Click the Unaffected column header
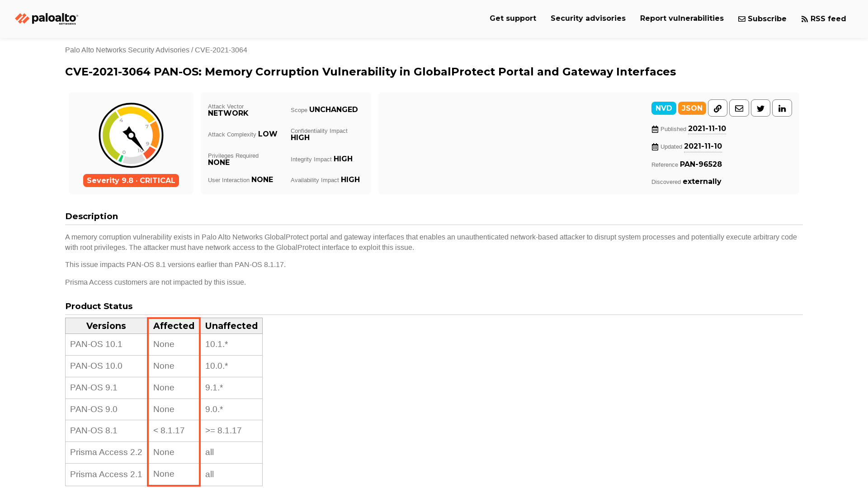 (x=231, y=326)
